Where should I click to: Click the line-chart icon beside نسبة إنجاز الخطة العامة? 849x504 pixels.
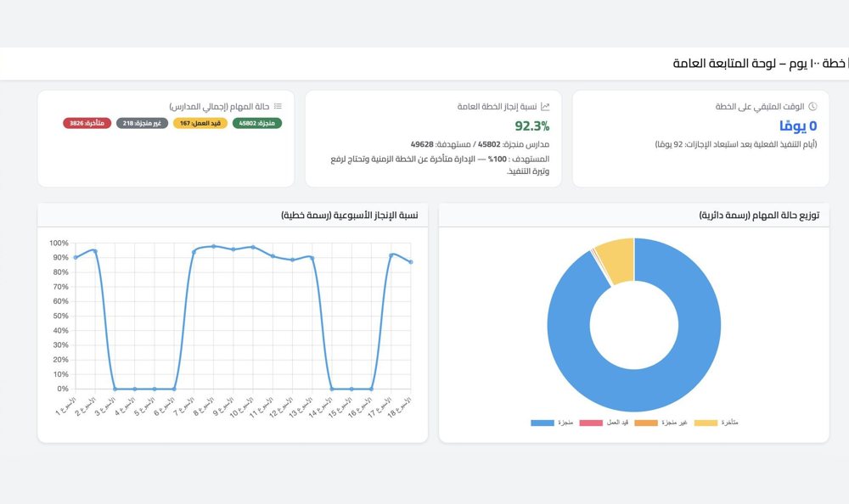[545, 107]
